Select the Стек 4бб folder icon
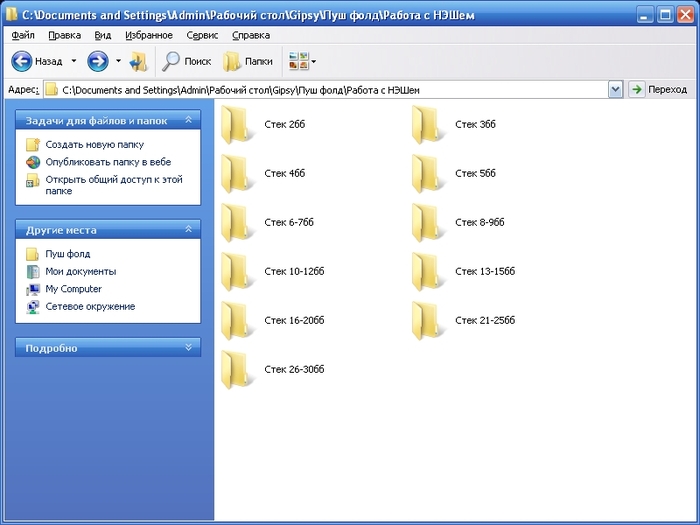Screen dimensions: 700x525 pos(237,174)
